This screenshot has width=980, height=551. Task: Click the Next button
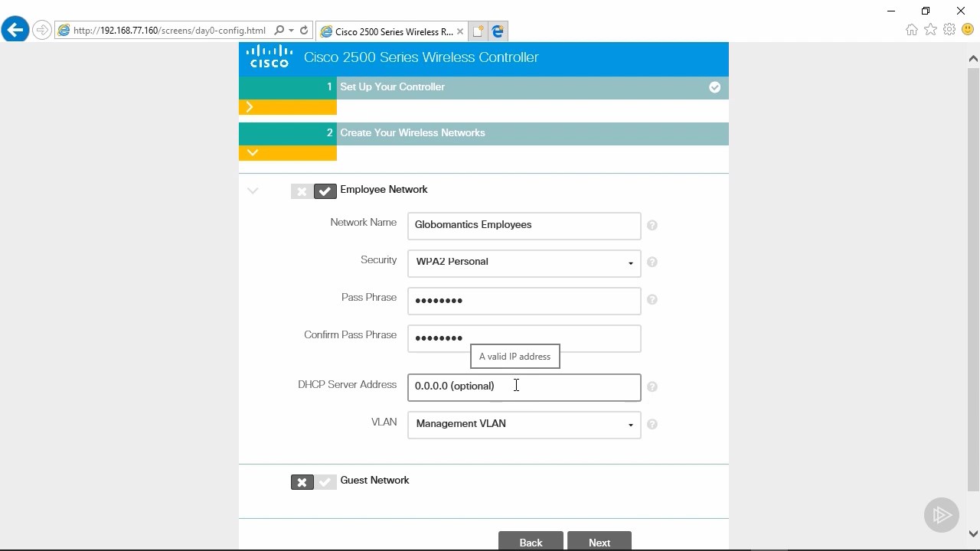pos(599,541)
